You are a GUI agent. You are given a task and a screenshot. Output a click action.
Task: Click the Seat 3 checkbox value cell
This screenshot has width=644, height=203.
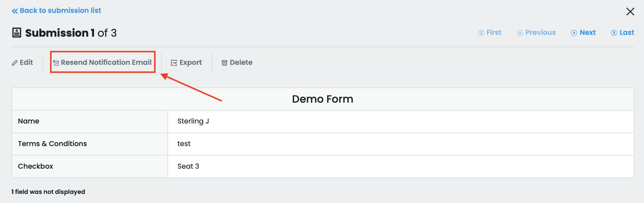(188, 166)
